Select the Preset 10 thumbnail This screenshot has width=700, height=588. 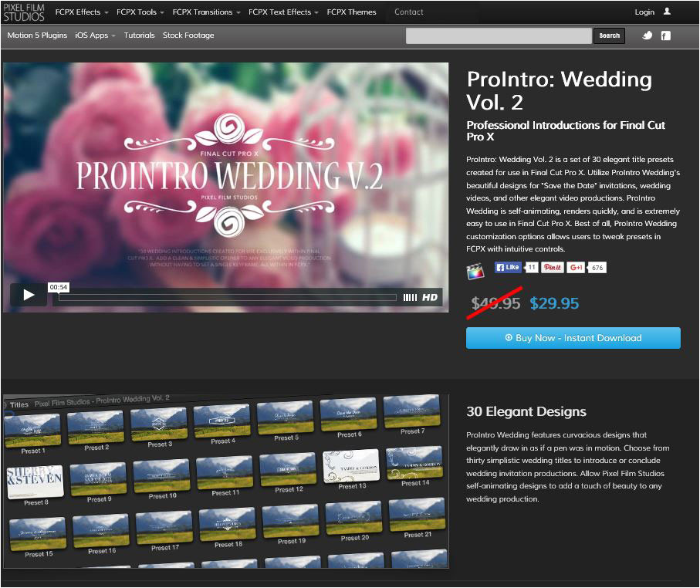(x=161, y=475)
